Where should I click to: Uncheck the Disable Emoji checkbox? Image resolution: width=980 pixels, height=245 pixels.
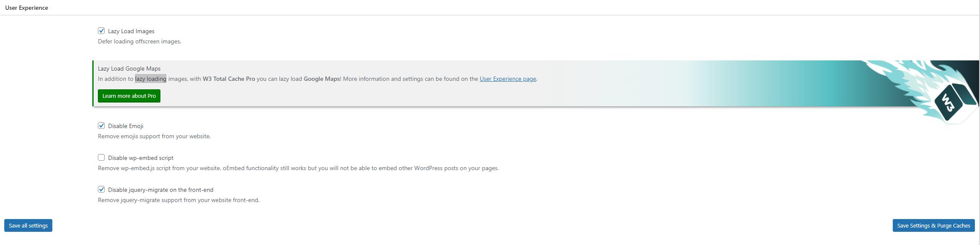click(101, 125)
